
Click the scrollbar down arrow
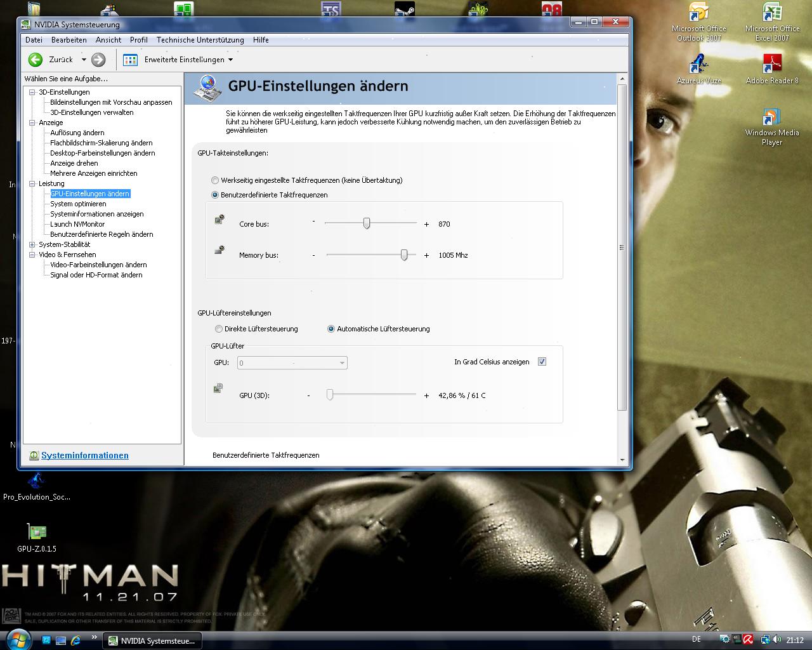click(622, 460)
